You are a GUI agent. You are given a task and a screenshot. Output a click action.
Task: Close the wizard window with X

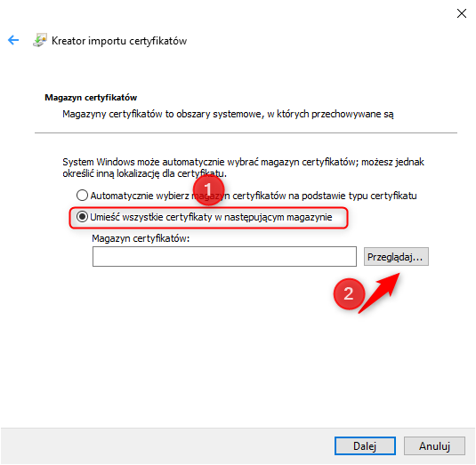[x=462, y=13]
